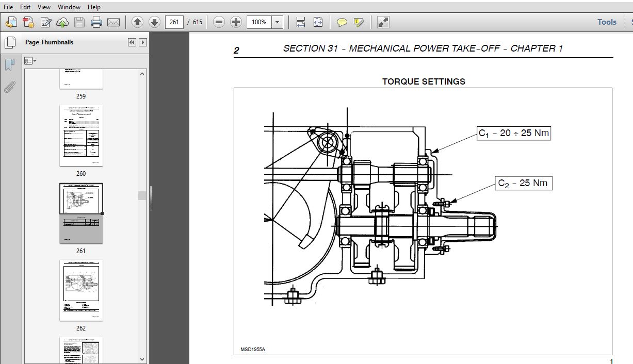
Task: Open the Help menu
Action: [x=94, y=7]
